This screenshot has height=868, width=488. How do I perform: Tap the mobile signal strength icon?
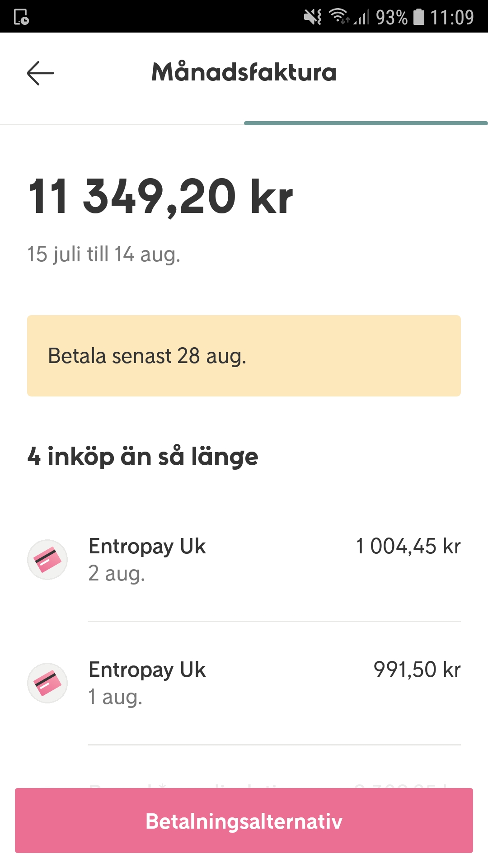click(361, 18)
